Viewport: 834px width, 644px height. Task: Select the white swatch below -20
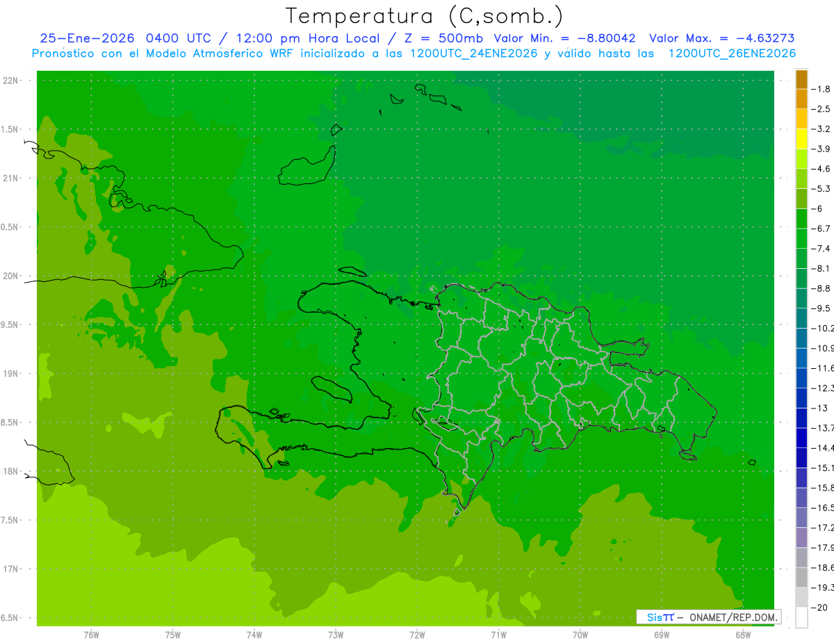pyautogui.click(x=801, y=617)
